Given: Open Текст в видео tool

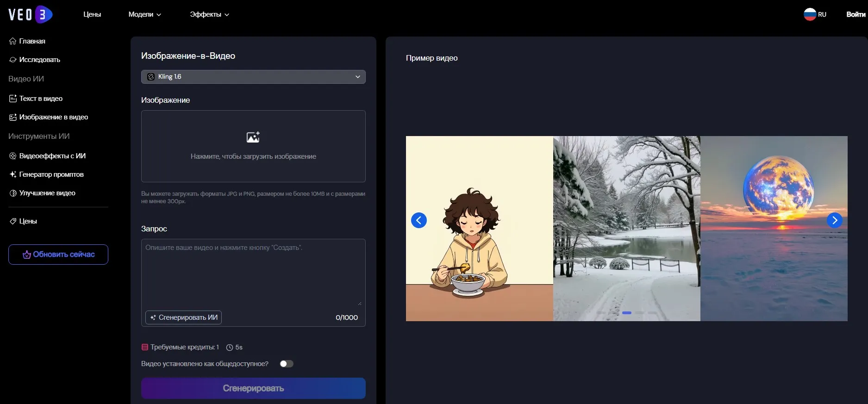Looking at the screenshot, I should 36,99.
